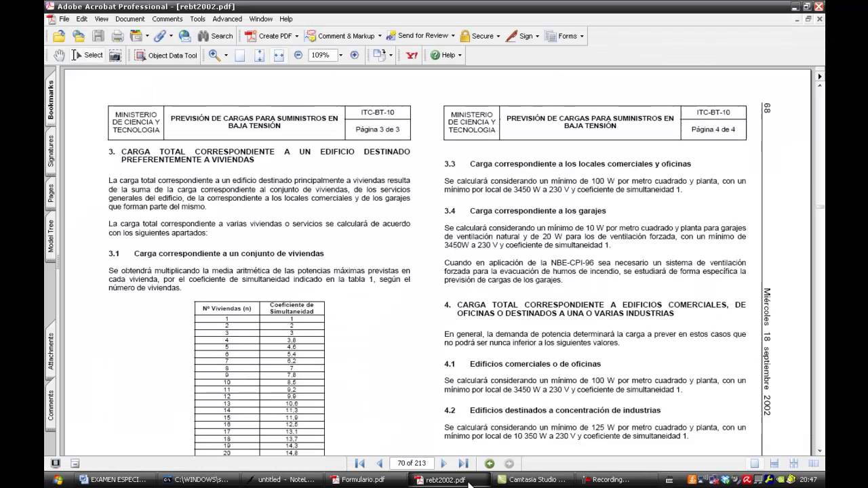The image size is (868, 488).
Task: Open the Tools menu
Action: coord(197,19)
